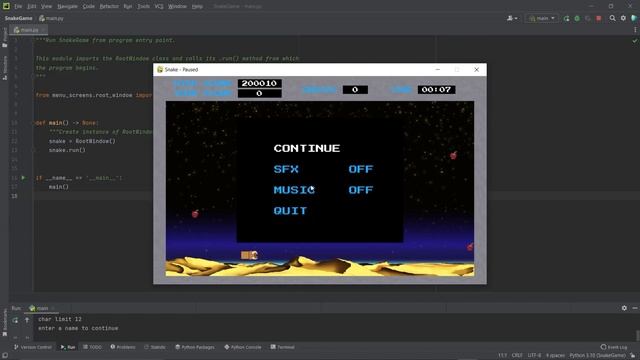Open the Problems tool window

[123, 347]
